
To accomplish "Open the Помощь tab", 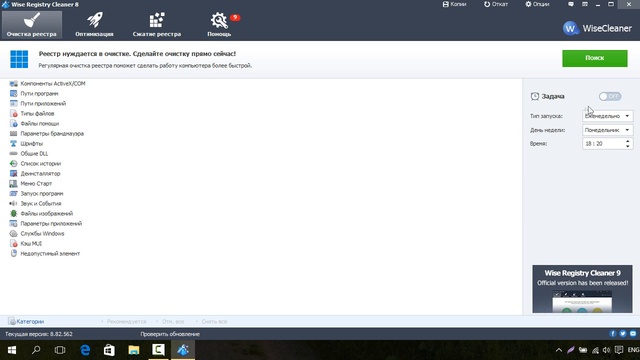I will click(x=219, y=25).
